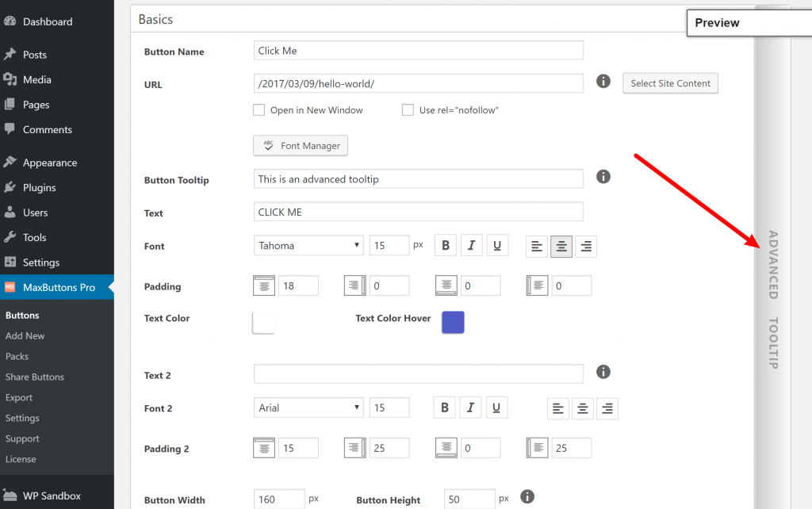Click the Select Site Content button

click(670, 82)
